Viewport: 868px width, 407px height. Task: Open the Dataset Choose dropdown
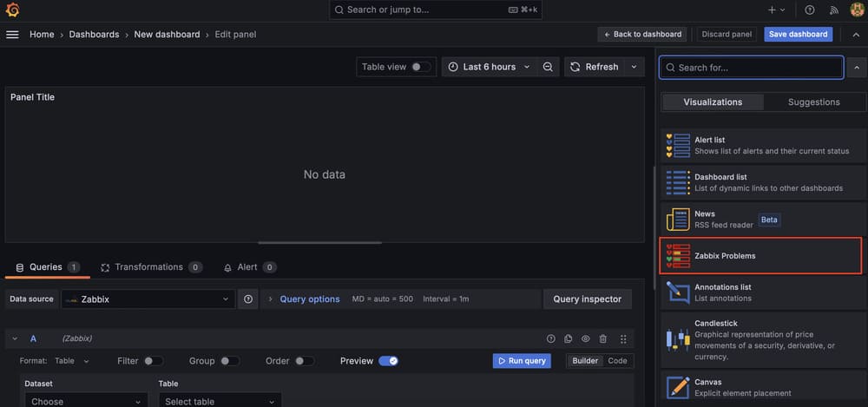coord(86,400)
